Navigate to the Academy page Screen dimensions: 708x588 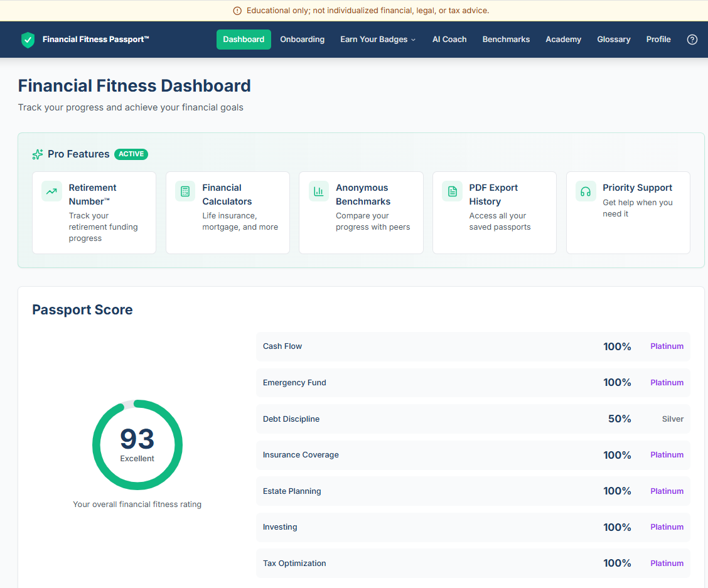click(x=563, y=39)
